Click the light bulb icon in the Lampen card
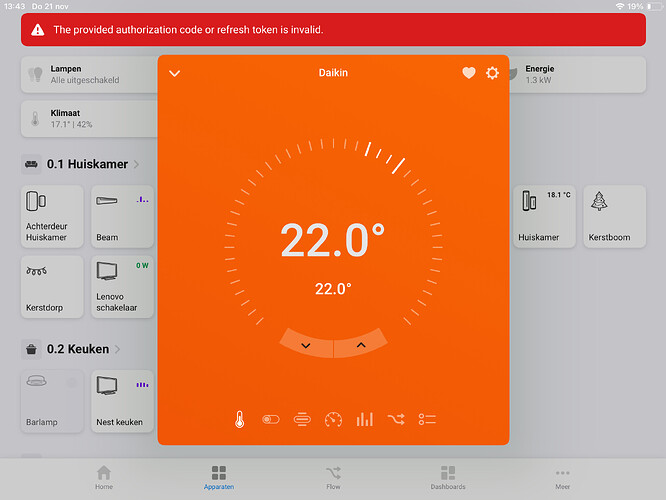The height and width of the screenshot is (500, 666). pos(35,74)
